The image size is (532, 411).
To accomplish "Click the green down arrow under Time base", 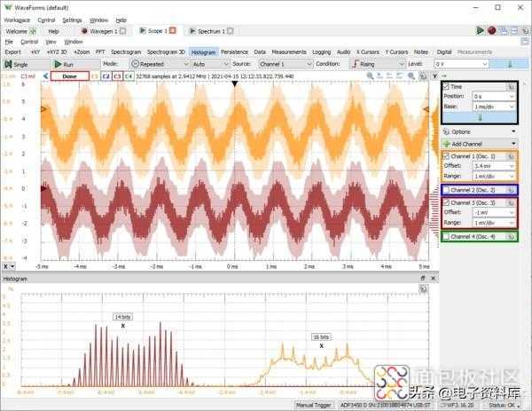I will [x=480, y=117].
